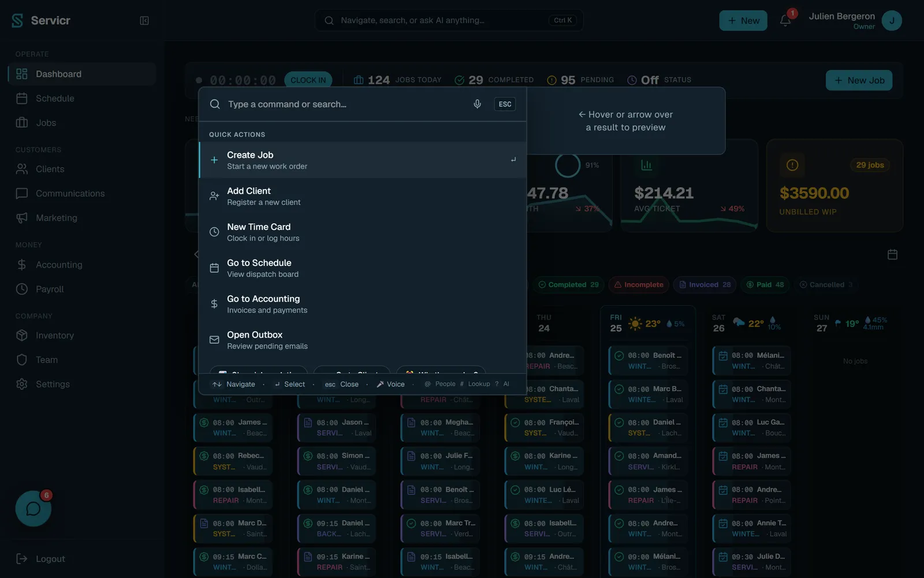Open Dashboard in the sidebar

(82, 74)
